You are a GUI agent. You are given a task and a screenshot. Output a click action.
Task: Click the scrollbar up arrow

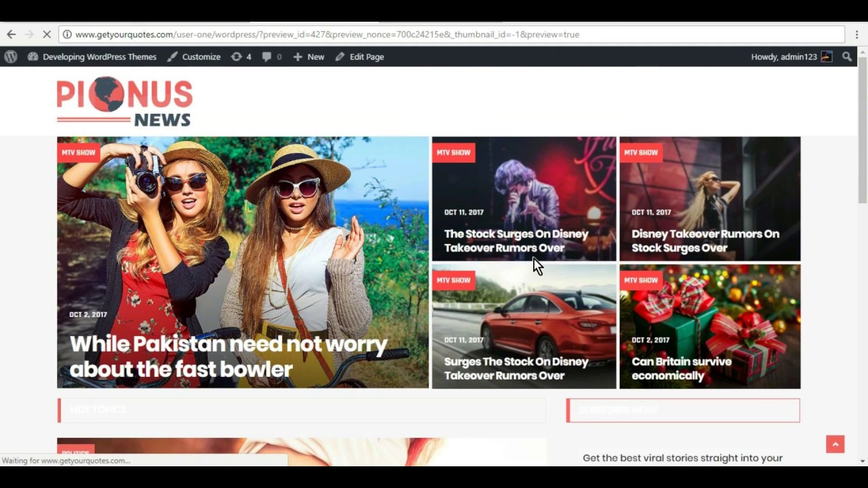[863, 53]
